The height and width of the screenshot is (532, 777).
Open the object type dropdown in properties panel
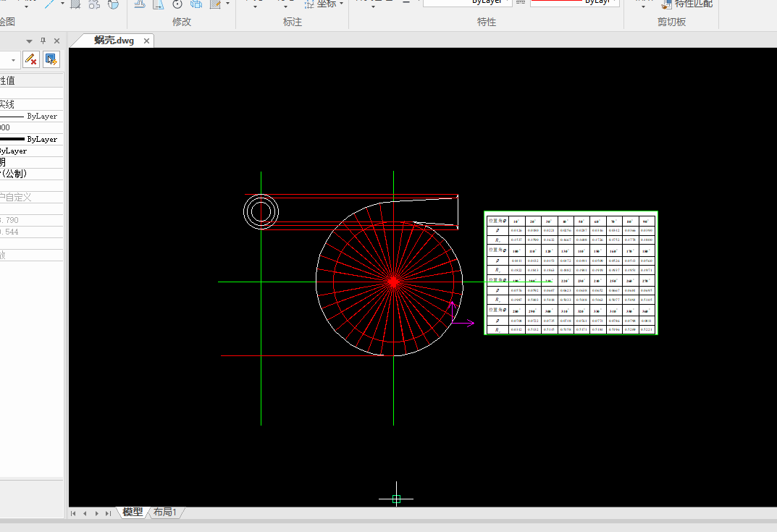[13, 60]
